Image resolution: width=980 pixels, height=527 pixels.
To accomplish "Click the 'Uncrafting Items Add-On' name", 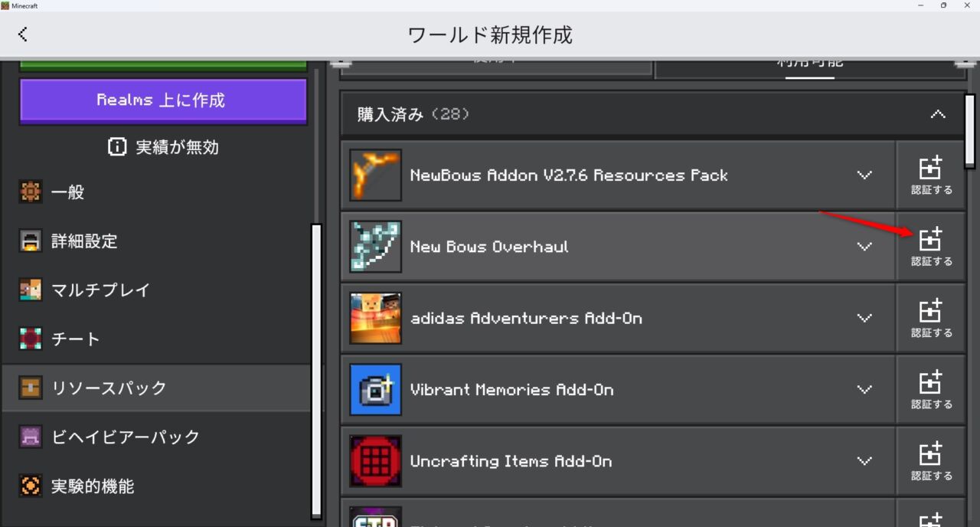I will coord(511,461).
